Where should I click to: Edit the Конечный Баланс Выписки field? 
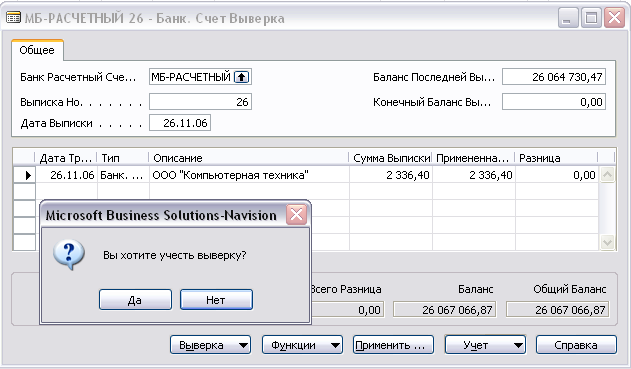click(x=554, y=102)
